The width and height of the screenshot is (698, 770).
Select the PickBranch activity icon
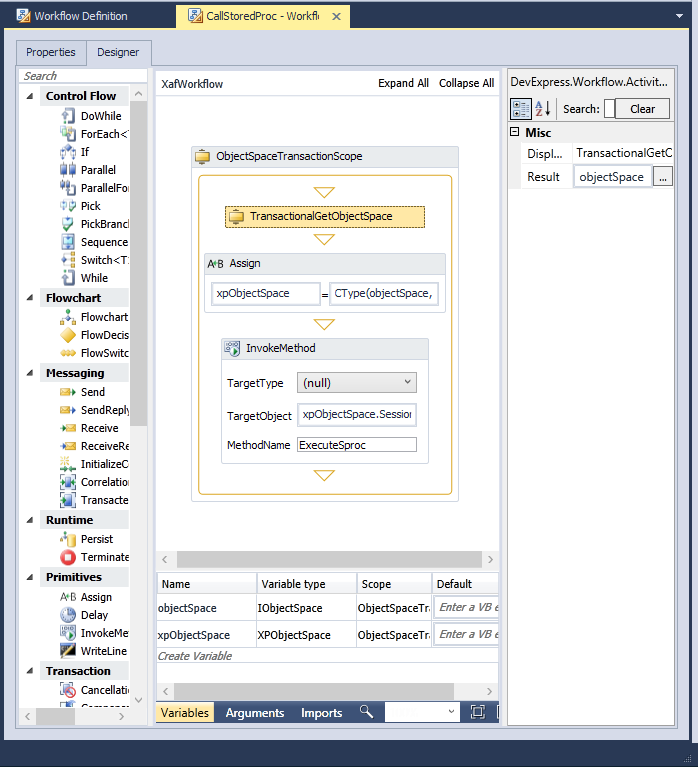pos(68,224)
